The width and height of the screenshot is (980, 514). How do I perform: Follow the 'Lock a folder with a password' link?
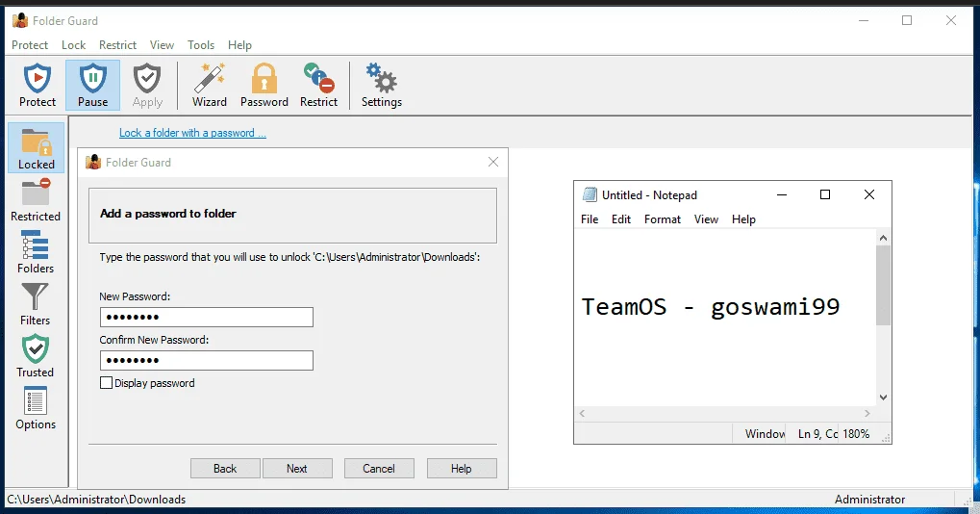click(192, 133)
